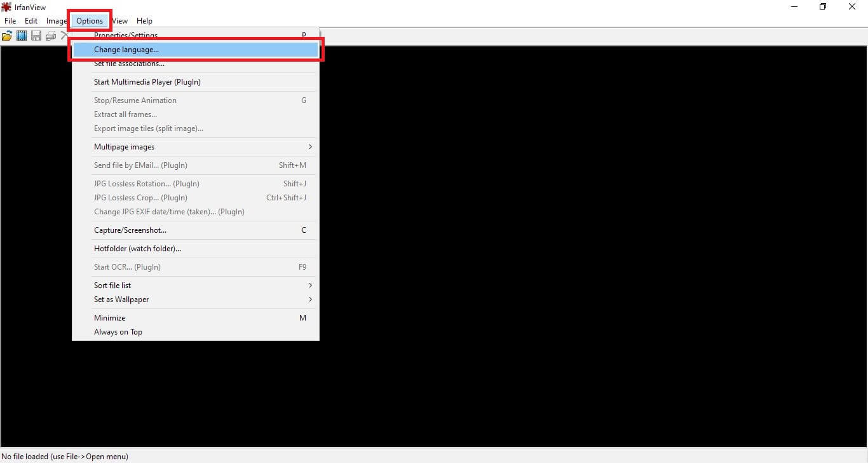Open the File menu
Screen dimensions: 868x463
[x=10, y=21]
